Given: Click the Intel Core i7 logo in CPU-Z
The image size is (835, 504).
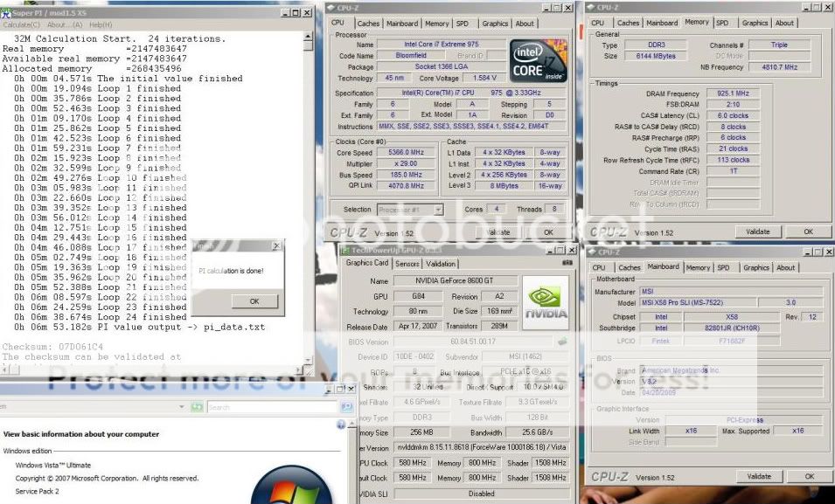Looking at the screenshot, I should pyautogui.click(x=538, y=60).
